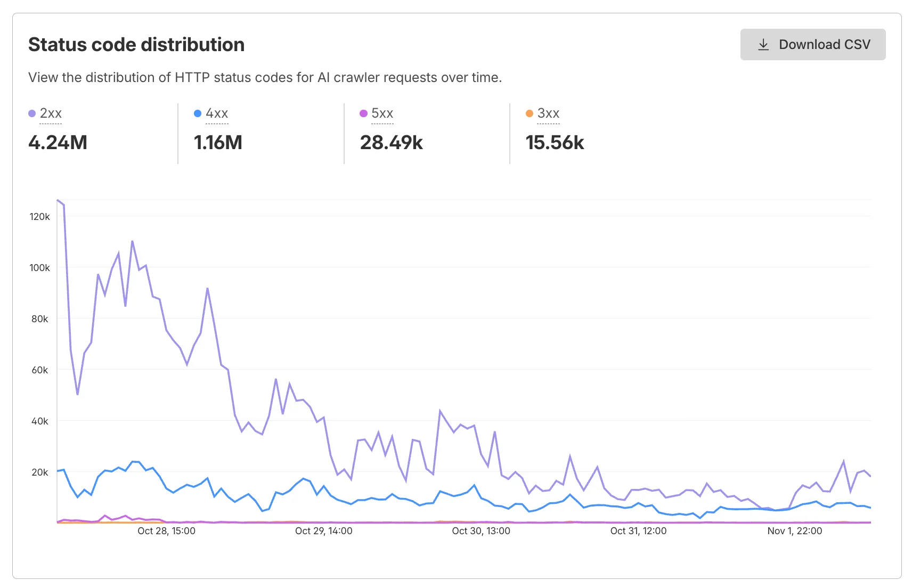Click the dotted-underlined 3xx label
The height and width of the screenshot is (588, 912).
(x=548, y=113)
